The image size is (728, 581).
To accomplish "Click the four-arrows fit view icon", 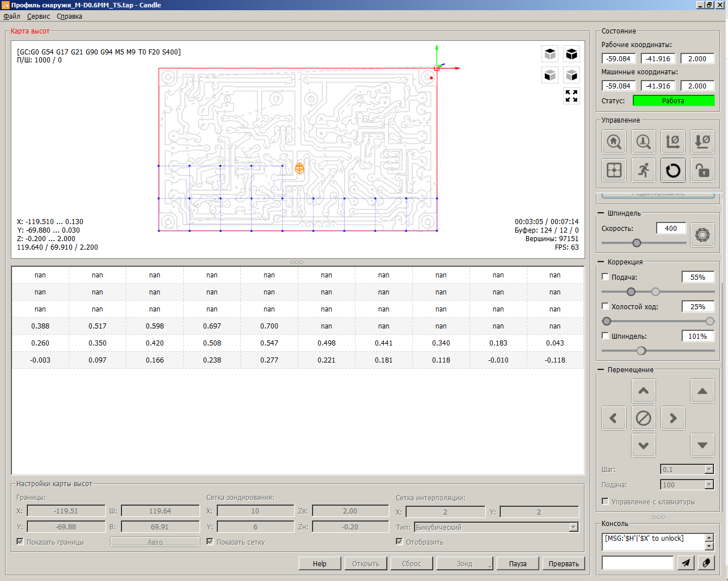I will click(572, 96).
